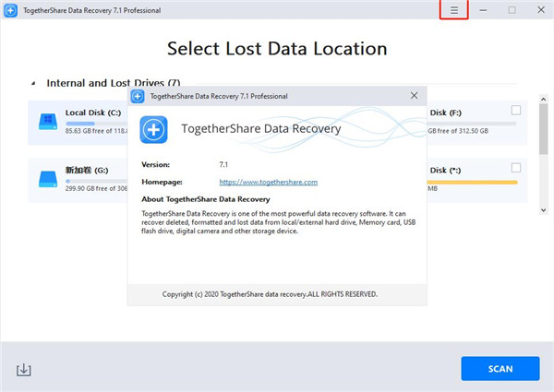Click the TogetherShare logo in main title bar
This screenshot has height=392, width=554.
pos(11,10)
